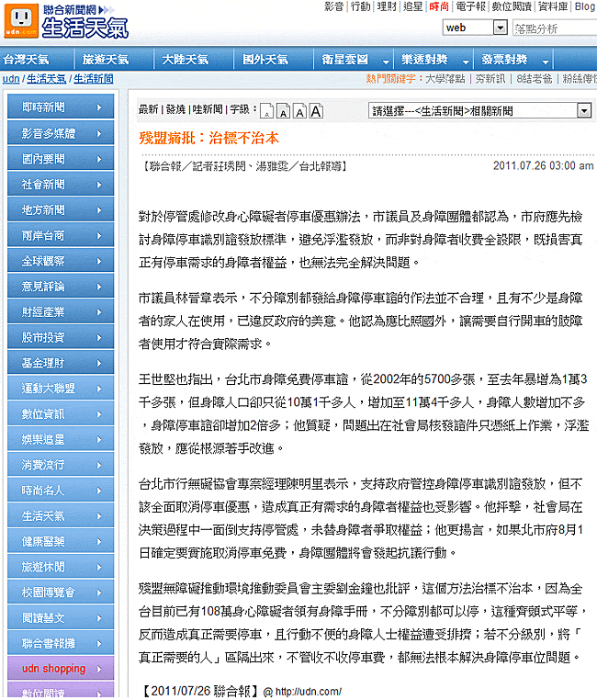597x700 pixels.
Task: Click the 理財 top link
Action: coord(387,6)
